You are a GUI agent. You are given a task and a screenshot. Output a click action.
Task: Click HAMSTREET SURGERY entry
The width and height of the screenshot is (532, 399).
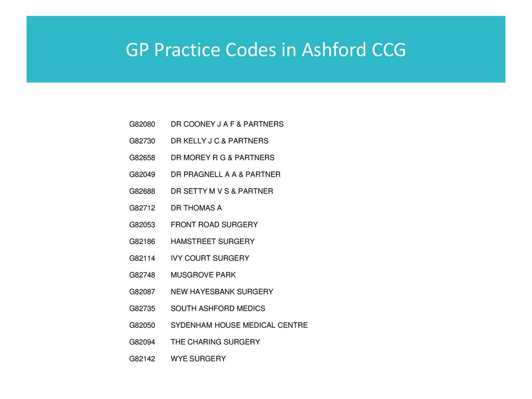pyautogui.click(x=212, y=242)
